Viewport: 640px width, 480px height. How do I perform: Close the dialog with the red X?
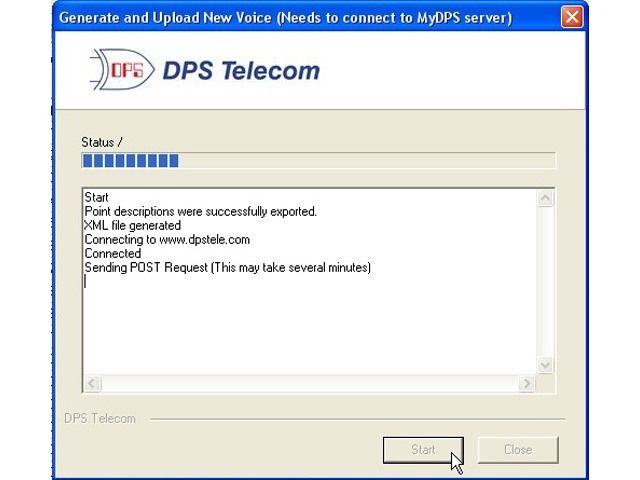click(572, 17)
